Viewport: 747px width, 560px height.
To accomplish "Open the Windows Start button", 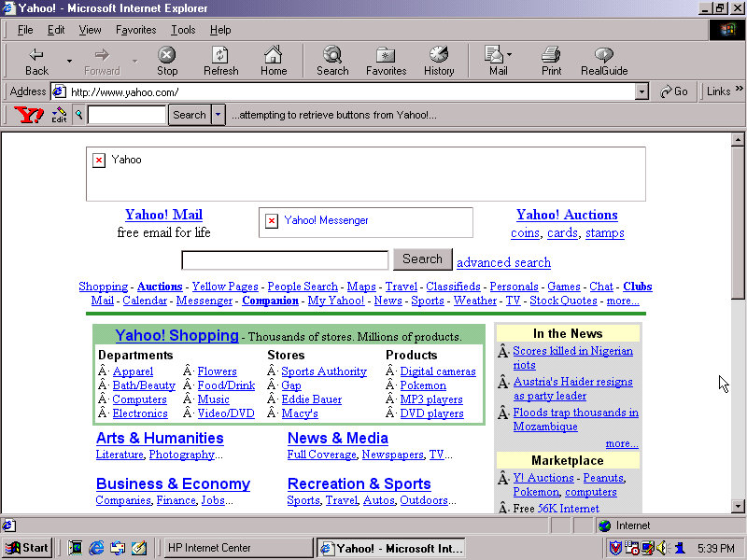I will point(28,548).
